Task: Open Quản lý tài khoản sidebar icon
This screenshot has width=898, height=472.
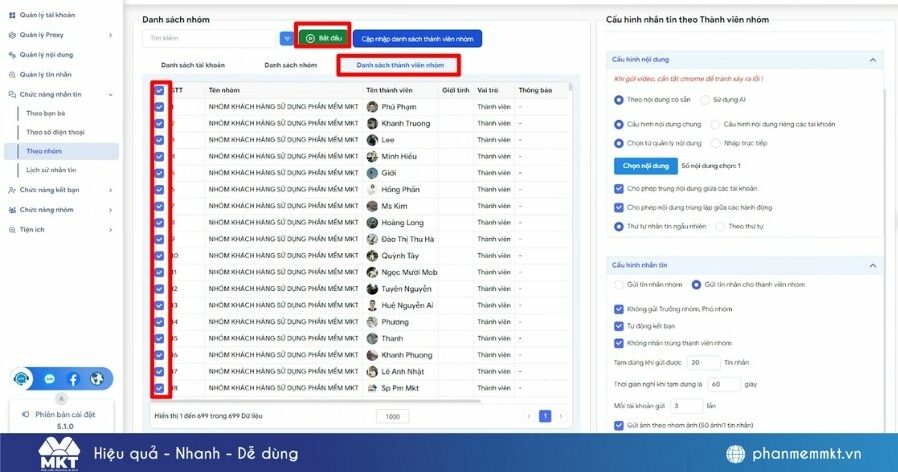Action: (12, 15)
